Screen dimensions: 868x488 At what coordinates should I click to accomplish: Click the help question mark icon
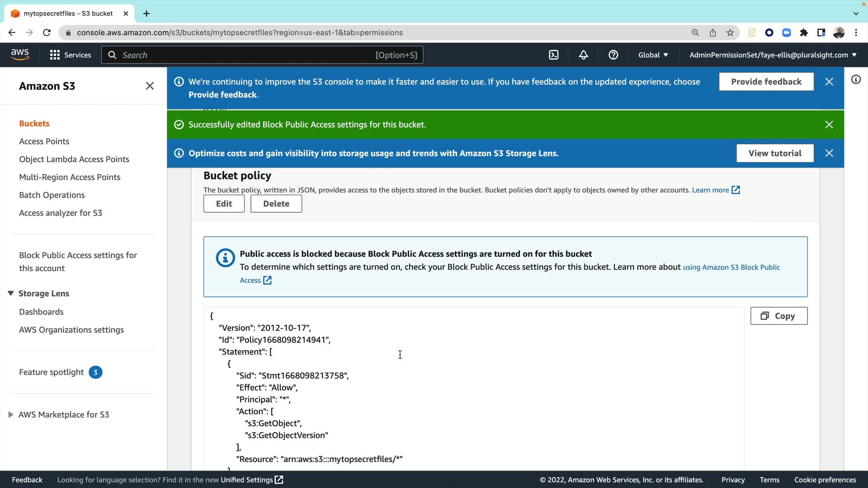613,55
